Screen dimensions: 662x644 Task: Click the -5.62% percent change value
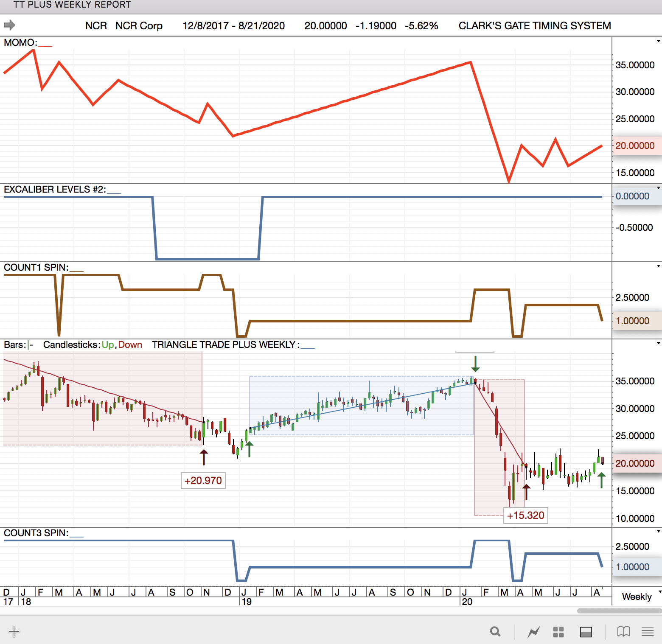point(421,26)
